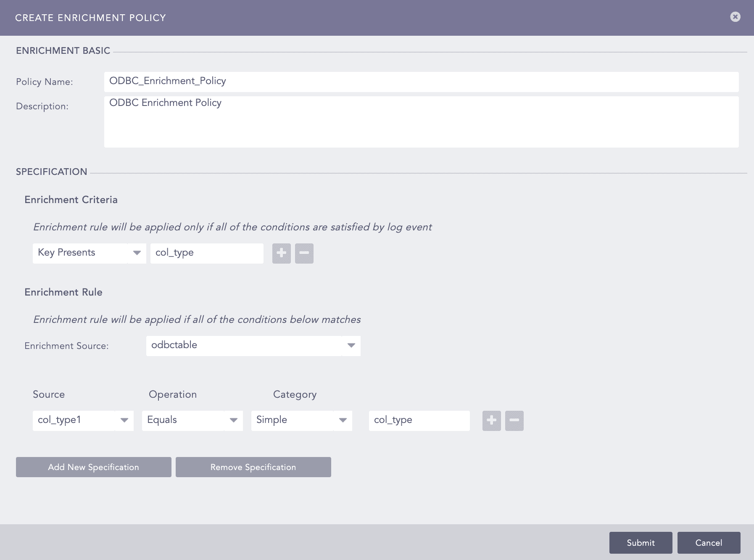Remove the Enrichment Criteria condition row
The width and height of the screenshot is (754, 560).
[x=304, y=253]
